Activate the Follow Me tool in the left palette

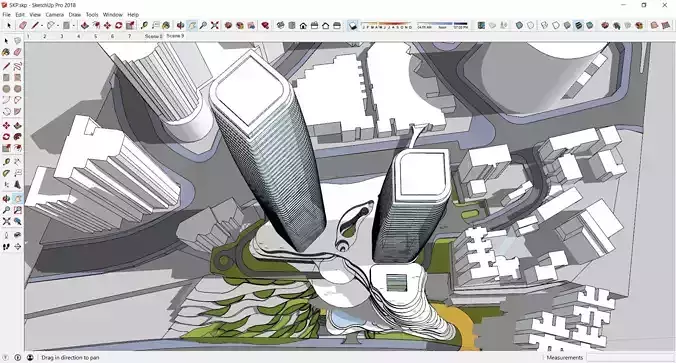[x=17, y=137]
